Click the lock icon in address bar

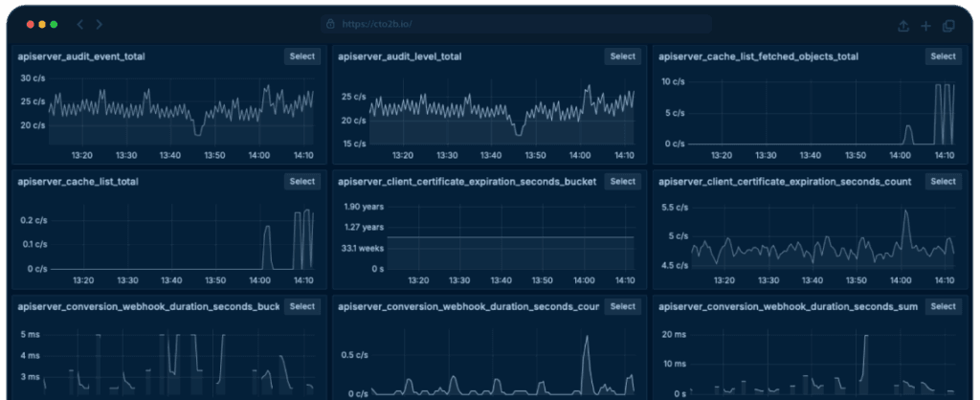[x=330, y=24]
